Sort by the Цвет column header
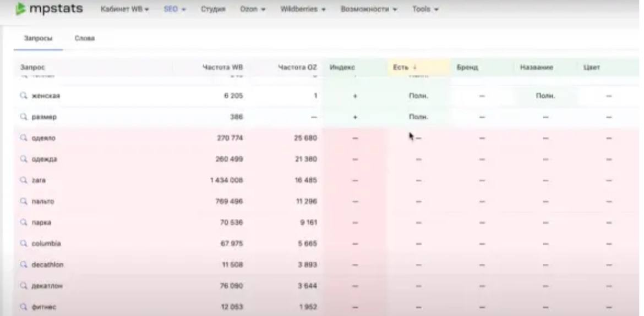 [591, 67]
